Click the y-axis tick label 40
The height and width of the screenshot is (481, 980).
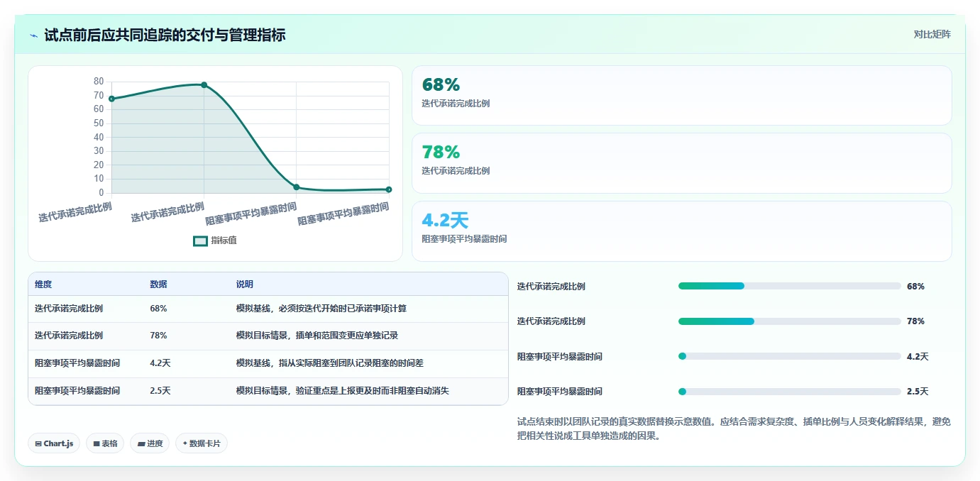pos(99,137)
